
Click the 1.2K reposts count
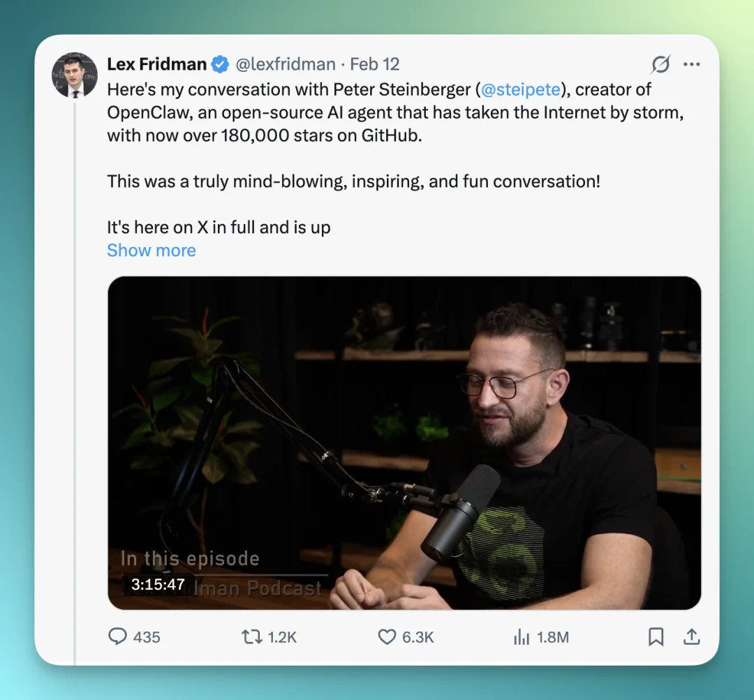[282, 637]
